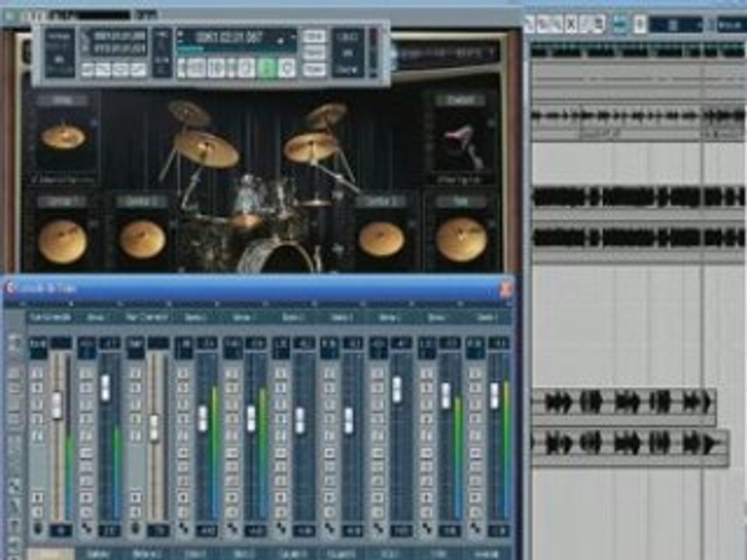Toggle Mute on the first mixer channel
This screenshot has height=560, width=747.
click(x=37, y=373)
